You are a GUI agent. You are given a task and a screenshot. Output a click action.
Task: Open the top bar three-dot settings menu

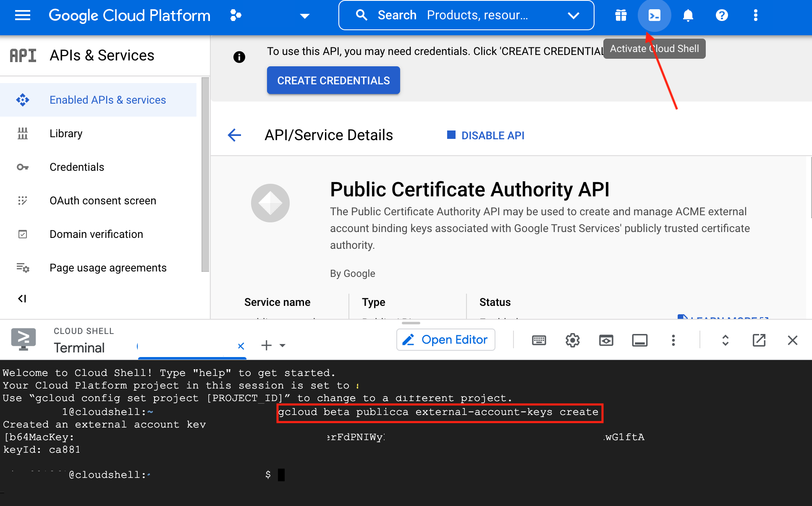pos(755,16)
